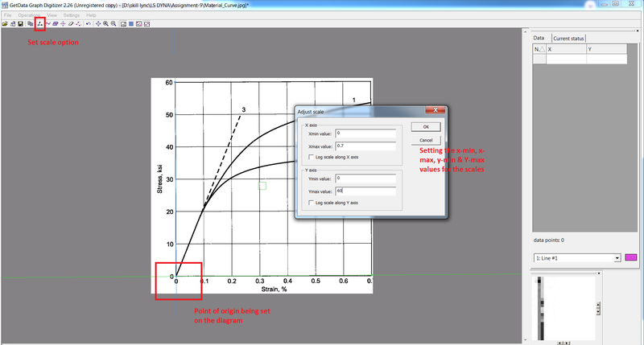Open the Operations menu
The height and width of the screenshot is (345, 644).
[30, 15]
